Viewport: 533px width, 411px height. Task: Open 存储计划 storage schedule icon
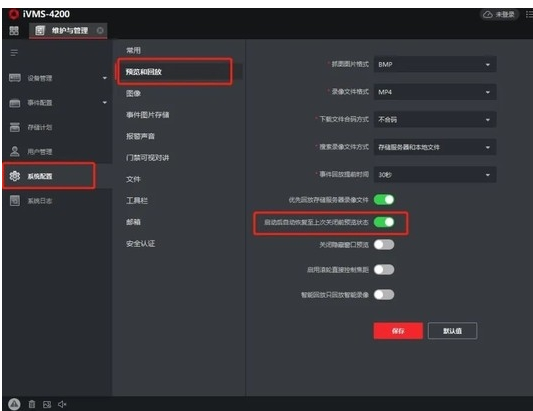(15, 127)
